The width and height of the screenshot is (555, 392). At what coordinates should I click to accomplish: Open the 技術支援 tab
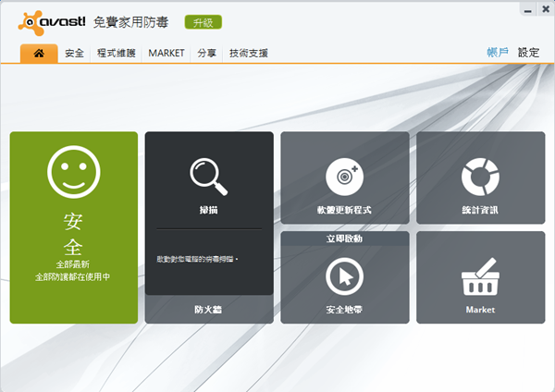[x=249, y=54]
